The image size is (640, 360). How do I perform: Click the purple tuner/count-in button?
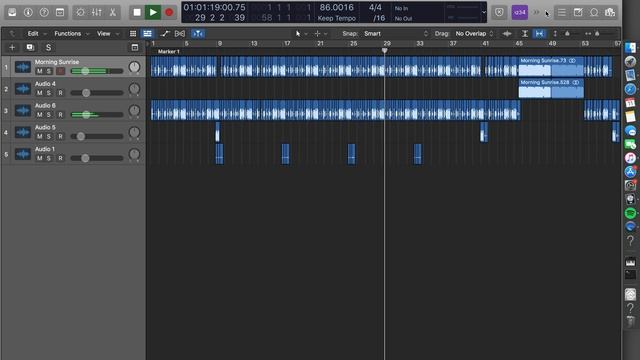point(520,13)
